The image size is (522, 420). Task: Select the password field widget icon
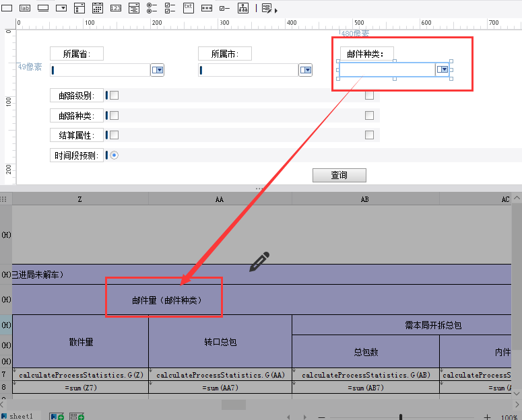click(207, 8)
